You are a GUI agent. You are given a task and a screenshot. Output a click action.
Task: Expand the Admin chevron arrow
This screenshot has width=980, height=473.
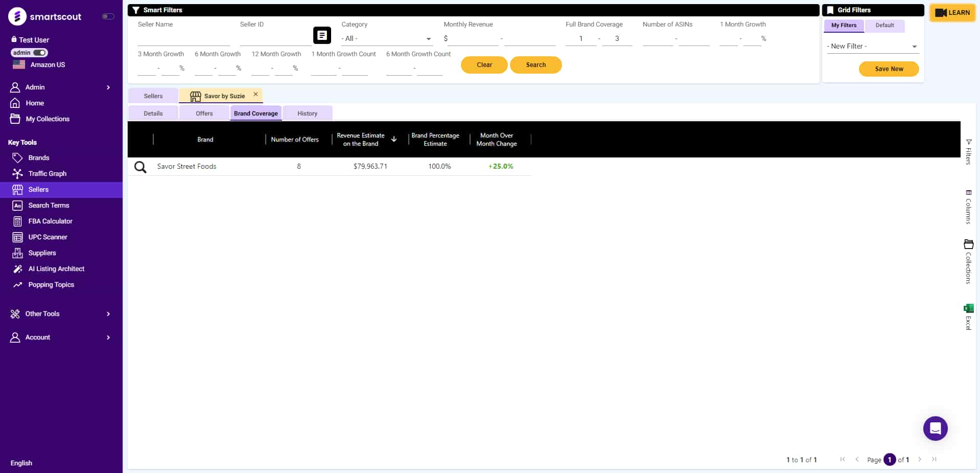pyautogui.click(x=108, y=87)
